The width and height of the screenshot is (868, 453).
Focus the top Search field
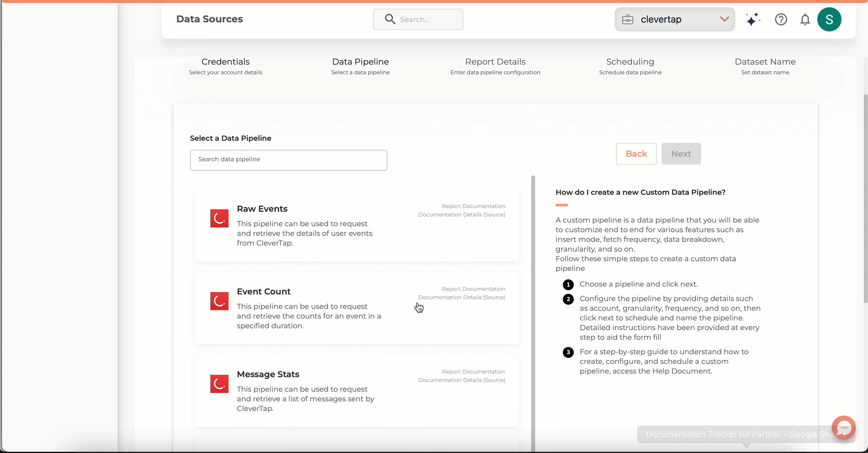point(418,19)
